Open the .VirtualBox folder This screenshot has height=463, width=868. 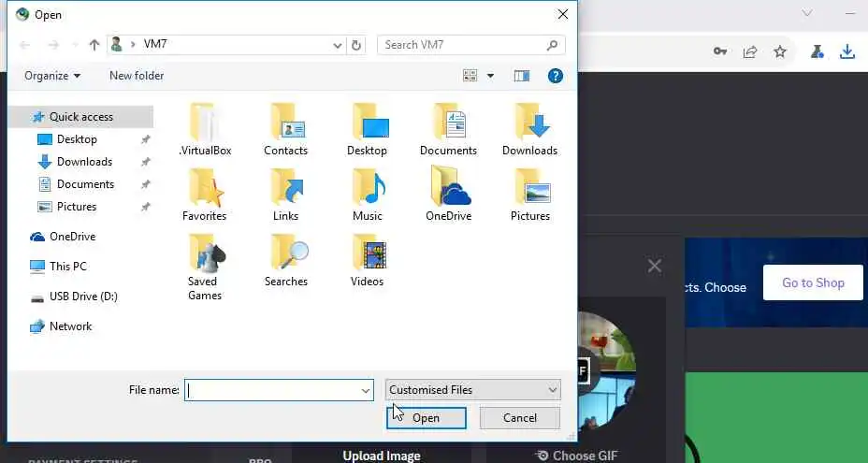pos(206,129)
